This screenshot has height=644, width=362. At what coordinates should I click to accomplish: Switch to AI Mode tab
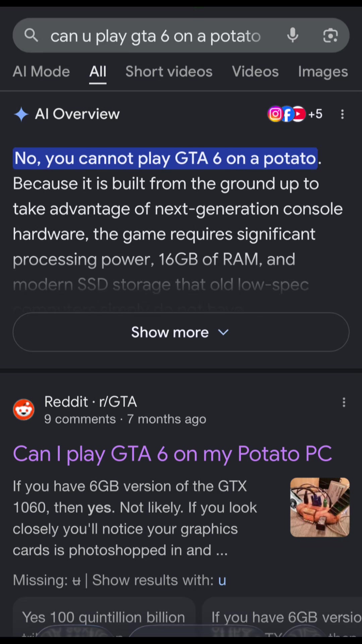(x=41, y=71)
